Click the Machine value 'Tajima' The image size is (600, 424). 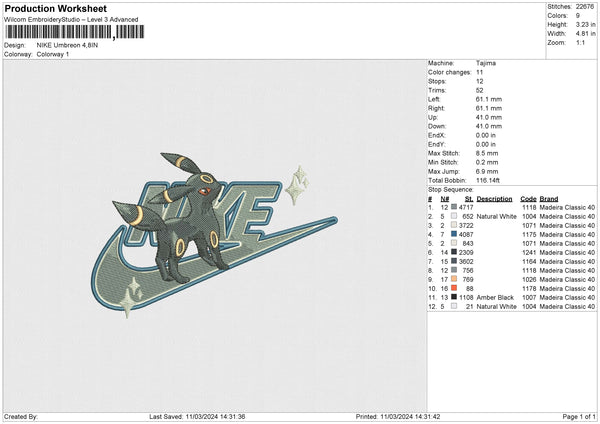tap(486, 63)
